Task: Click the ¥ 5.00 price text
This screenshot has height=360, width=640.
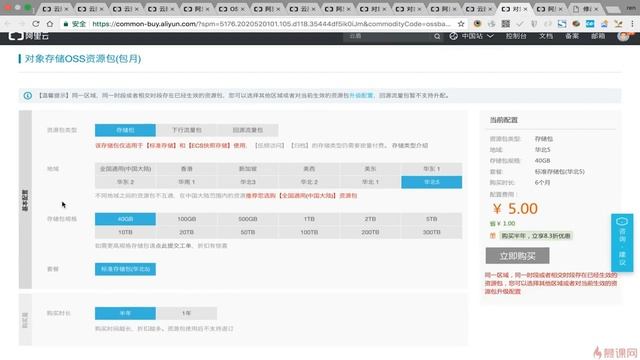Action: pyautogui.click(x=515, y=209)
